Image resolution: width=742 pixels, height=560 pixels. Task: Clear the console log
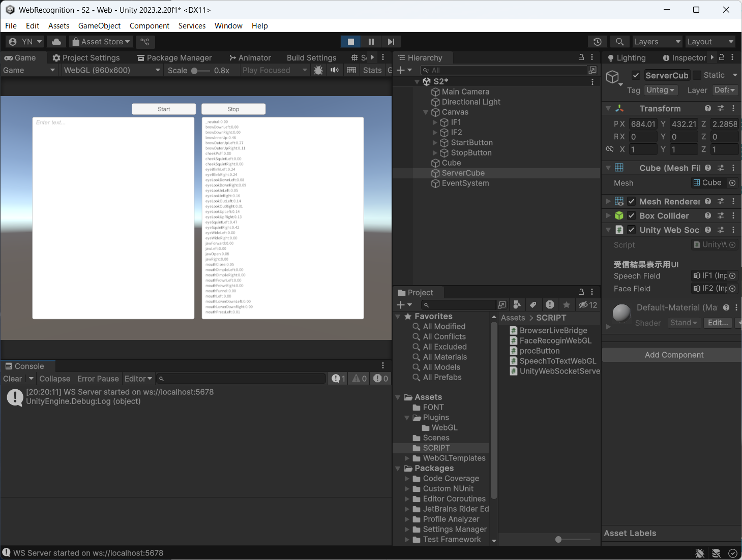13,379
